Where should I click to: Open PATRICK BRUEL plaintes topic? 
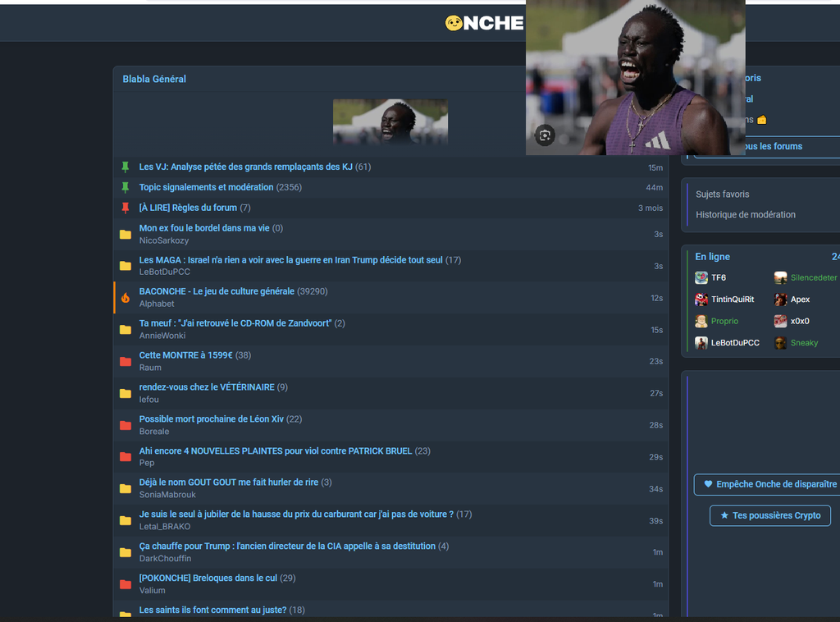(276, 450)
